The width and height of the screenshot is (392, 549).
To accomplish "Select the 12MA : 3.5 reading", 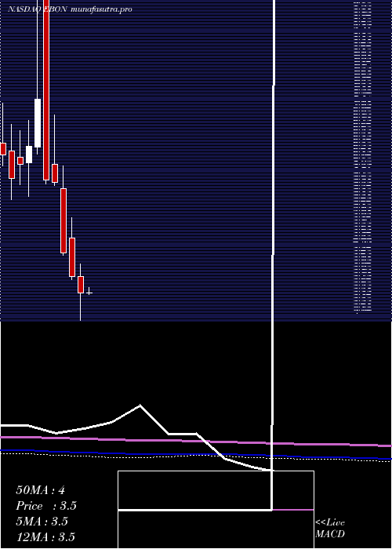I will point(45,536).
